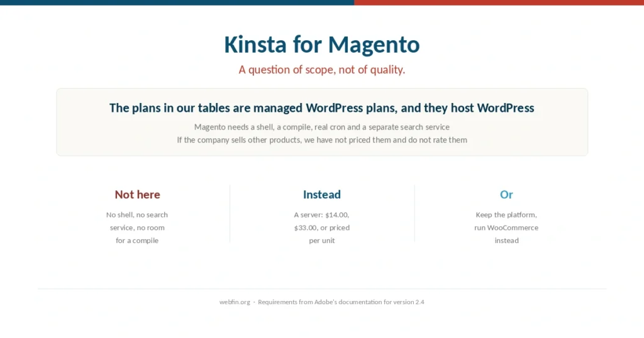This screenshot has width=644, height=338.
Task: Click the 'Kinsta for Magento' title
Action: [x=321, y=45]
